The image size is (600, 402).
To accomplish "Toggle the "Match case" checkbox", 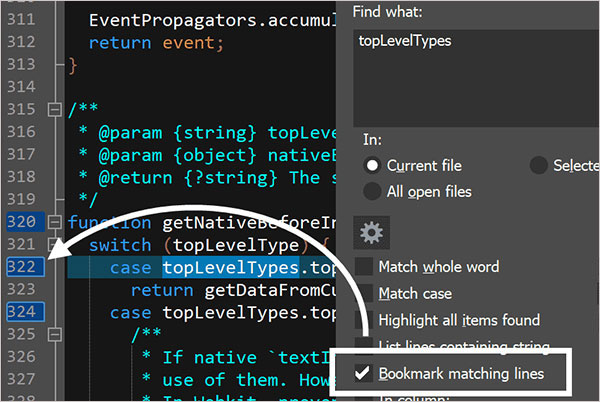I will click(x=364, y=294).
